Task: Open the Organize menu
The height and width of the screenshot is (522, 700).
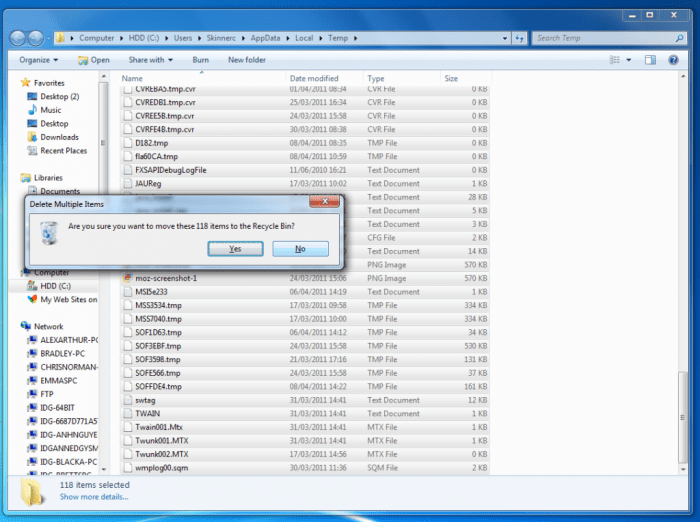Action: [x=38, y=60]
